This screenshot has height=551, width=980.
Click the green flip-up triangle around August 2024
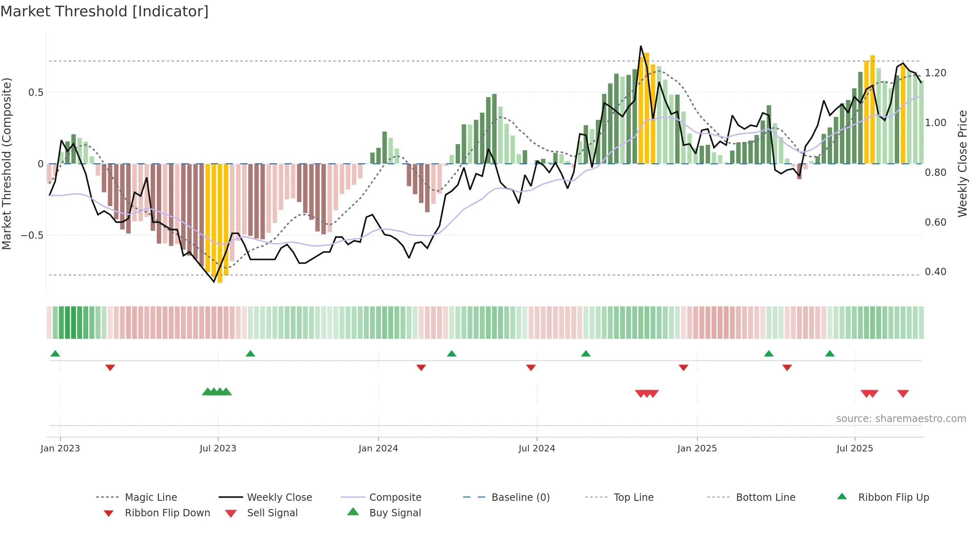tap(586, 353)
